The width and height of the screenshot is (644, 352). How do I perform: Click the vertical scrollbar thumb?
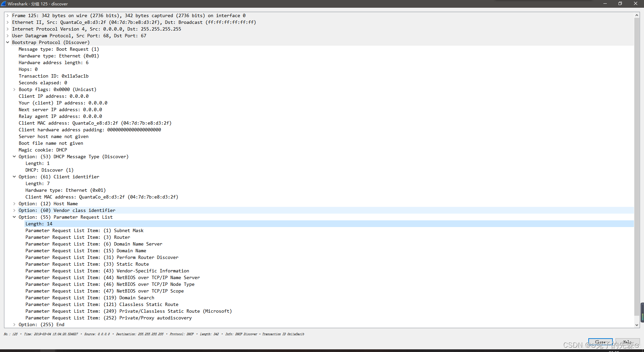pyautogui.click(x=637, y=167)
